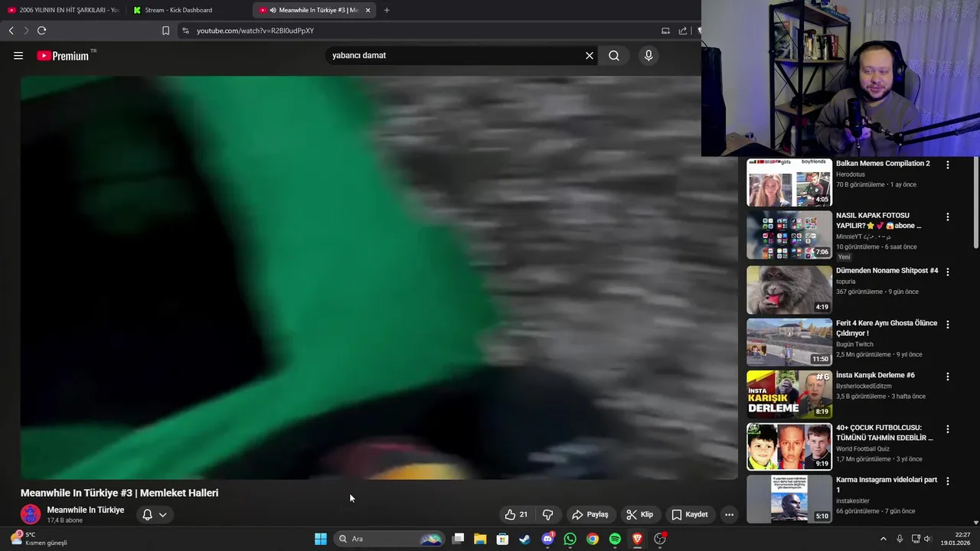Click 'World Football Quiz' channel name
980x551 pixels.
[x=864, y=448]
